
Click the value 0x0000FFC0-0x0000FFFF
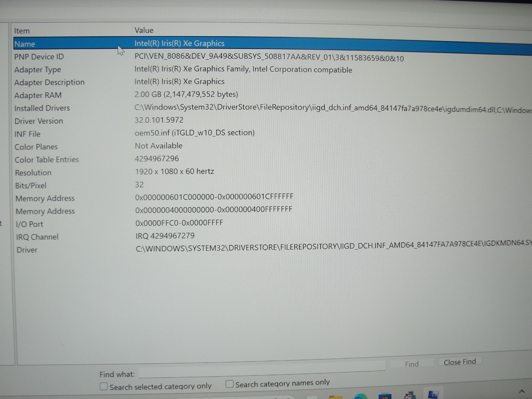click(x=179, y=223)
